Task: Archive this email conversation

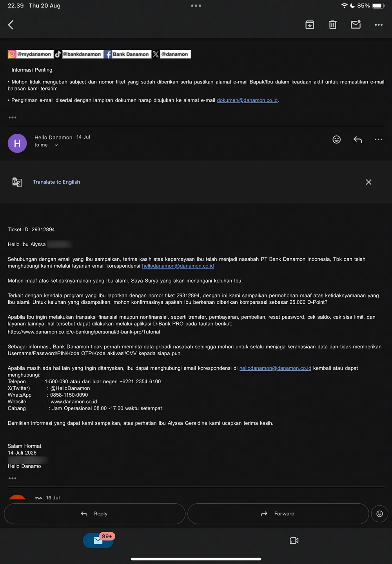Action: click(x=310, y=25)
